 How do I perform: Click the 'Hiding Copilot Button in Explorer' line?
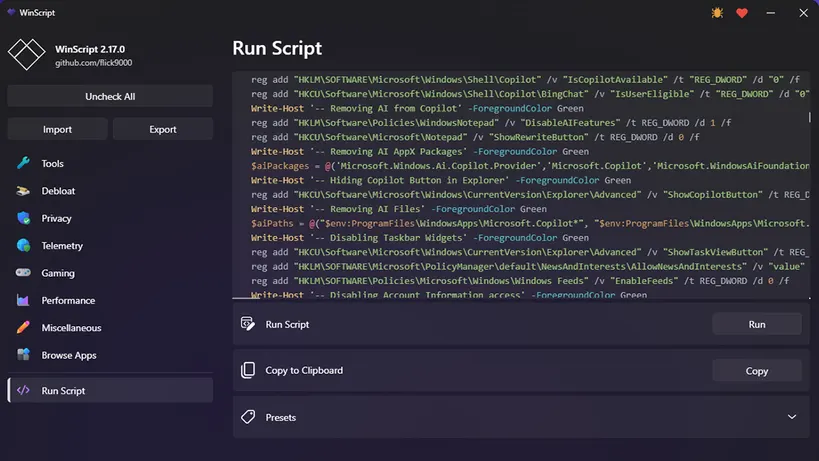pyautogui.click(x=440, y=180)
